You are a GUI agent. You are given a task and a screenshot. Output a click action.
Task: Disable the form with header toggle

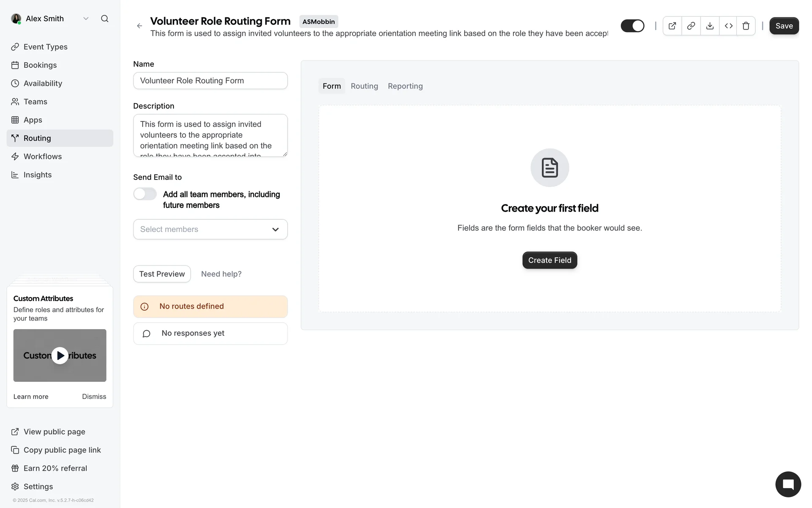tap(632, 26)
